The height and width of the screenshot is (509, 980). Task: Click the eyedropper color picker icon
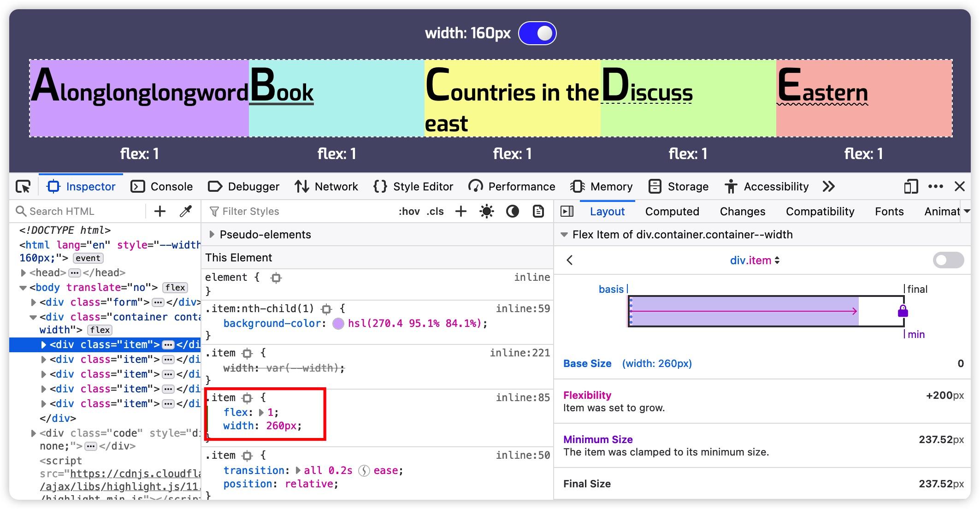[x=186, y=212]
